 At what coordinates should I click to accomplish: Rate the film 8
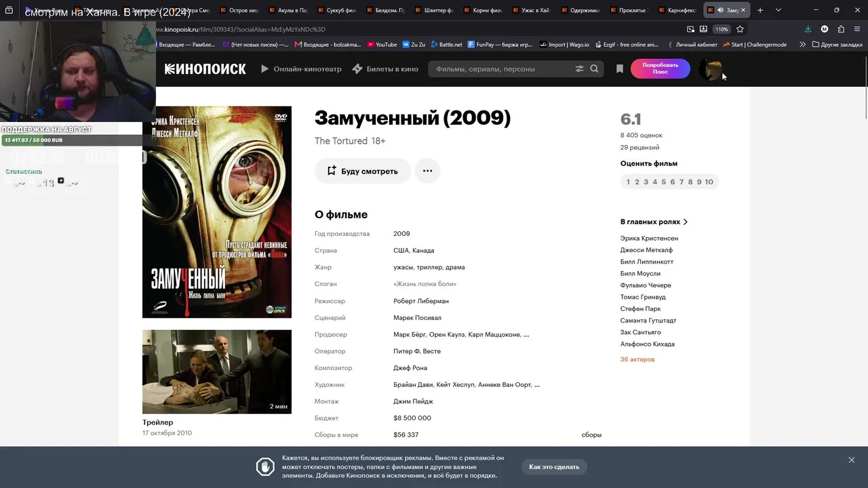690,182
